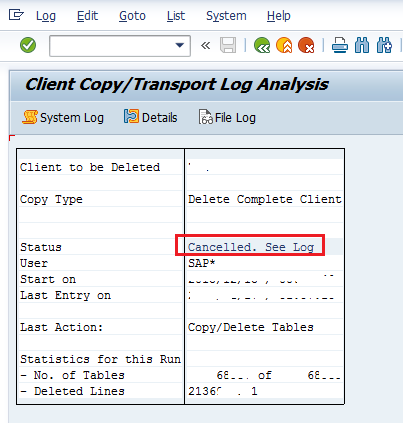Collapse command field with double chevron
Screen dimensions: 405x426
point(206,45)
